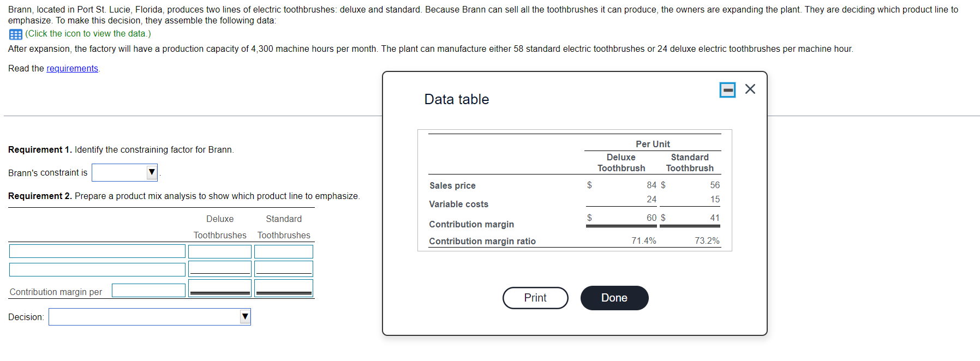Screen dimensions: 980x361
Task: Click the Done button
Action: tap(614, 298)
